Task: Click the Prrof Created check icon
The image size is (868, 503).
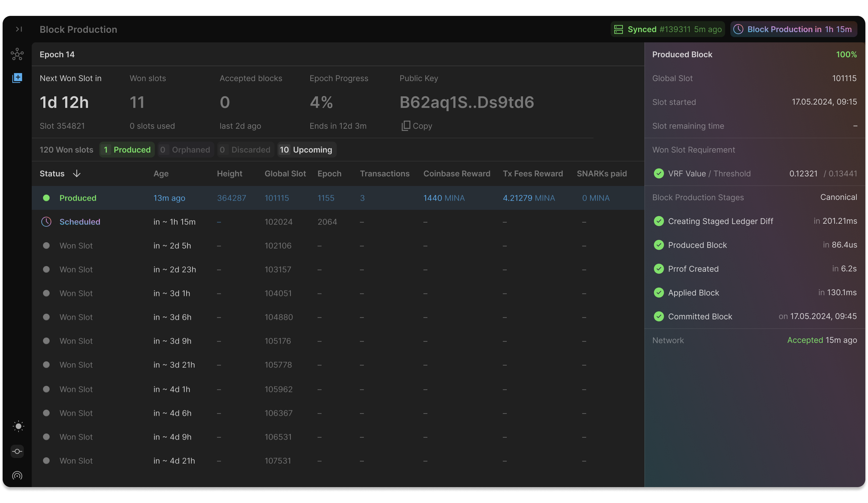Action: [x=659, y=268]
